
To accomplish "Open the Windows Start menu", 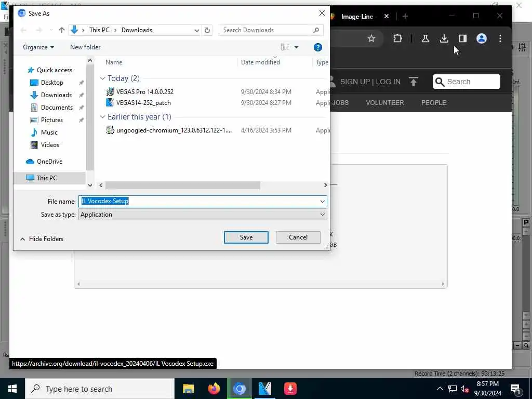I will click(12, 389).
